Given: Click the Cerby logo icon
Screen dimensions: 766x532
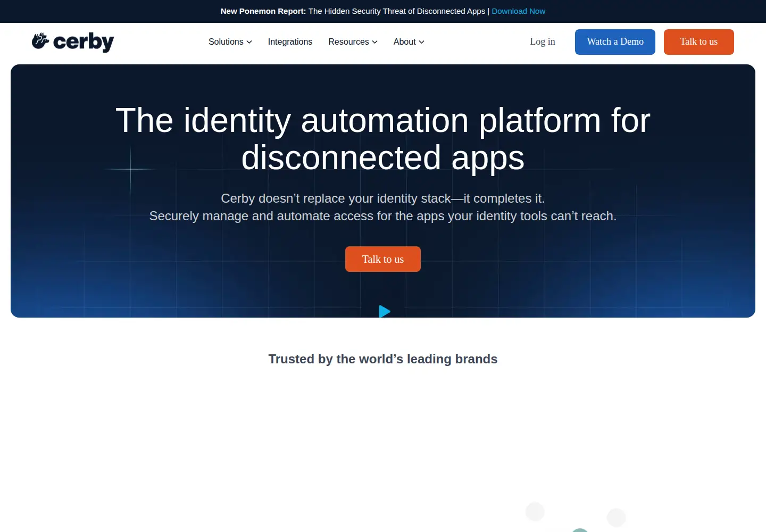Looking at the screenshot, I should click(x=40, y=41).
